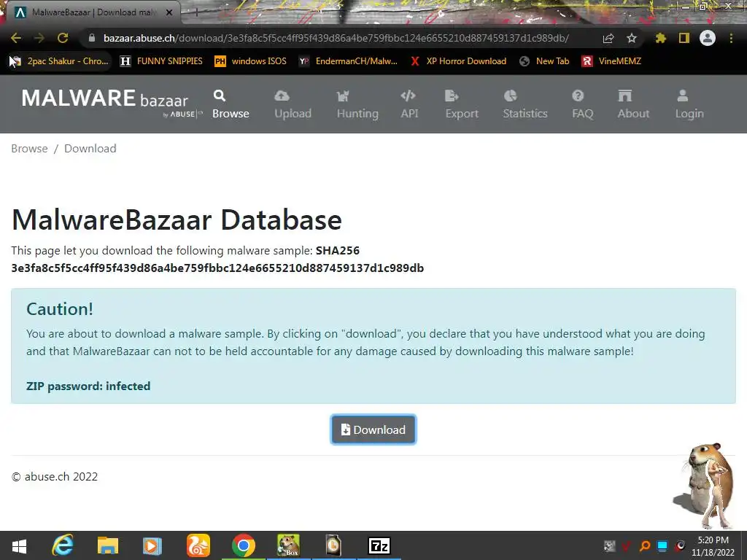Click the abuse.ch 2022 copyright text
Image resolution: width=747 pixels, height=560 pixels.
[x=54, y=477]
